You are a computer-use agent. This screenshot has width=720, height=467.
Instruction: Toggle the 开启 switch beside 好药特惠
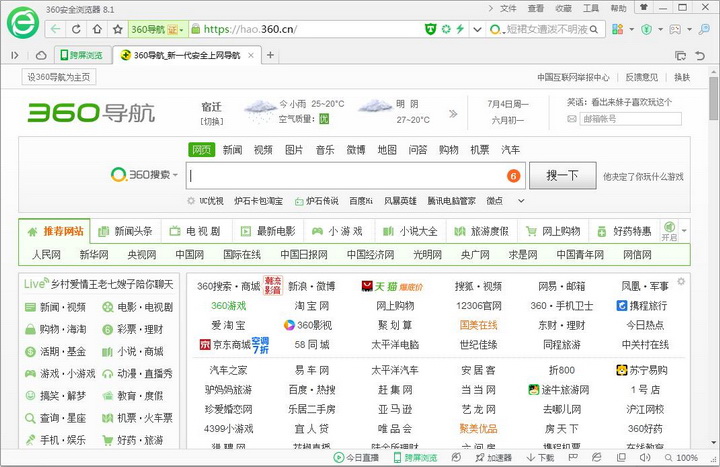[669, 231]
